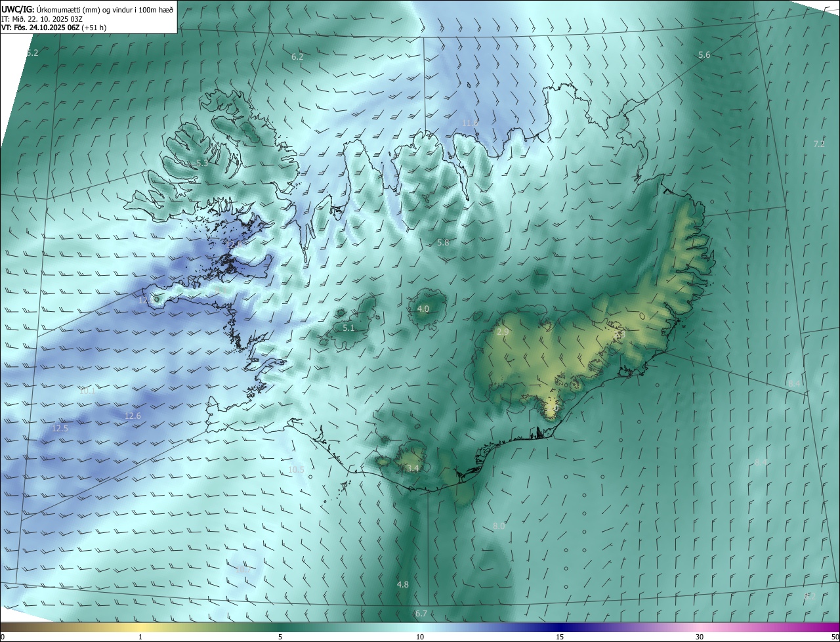
Task: Click the 8.0 value label
Action: (499, 526)
